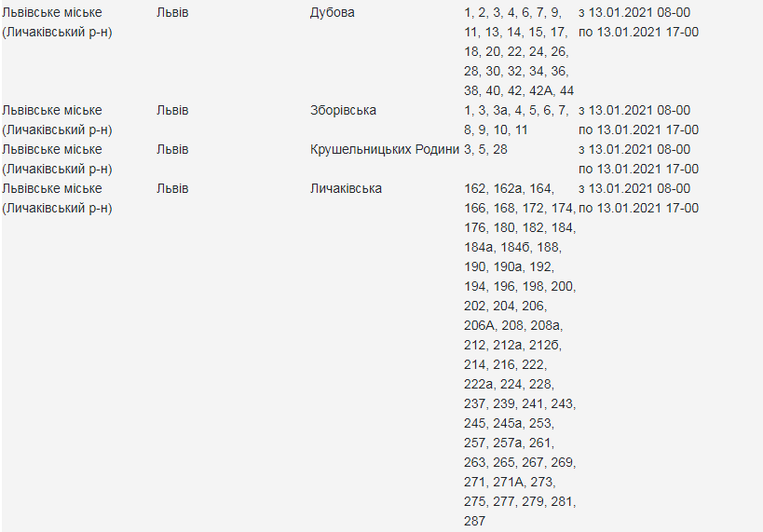Click "Львів" in the Дубова row
The width and height of the screenshot is (763, 532).
pos(172,13)
